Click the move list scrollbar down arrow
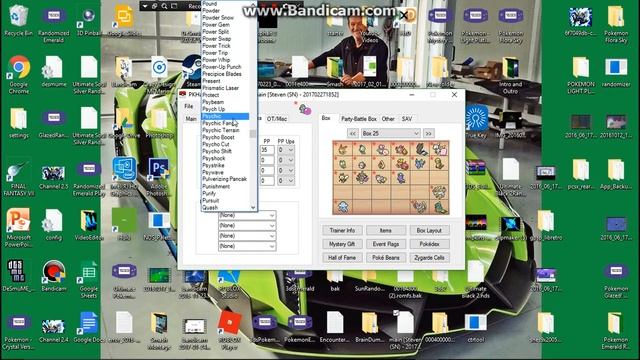 [253, 207]
